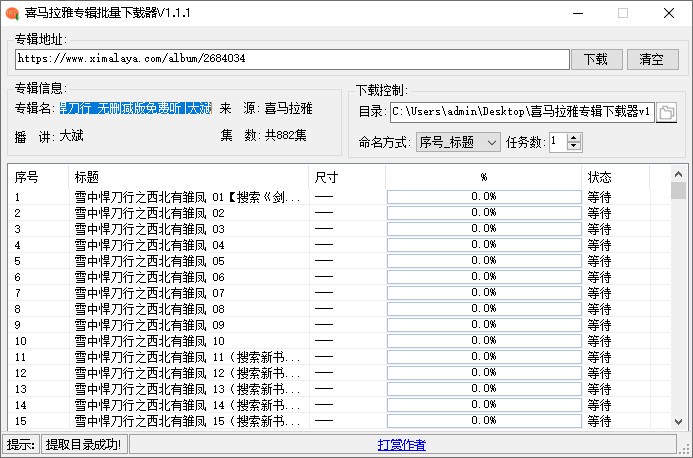
Task: Open the 命名方式 dropdown
Action: point(457,143)
